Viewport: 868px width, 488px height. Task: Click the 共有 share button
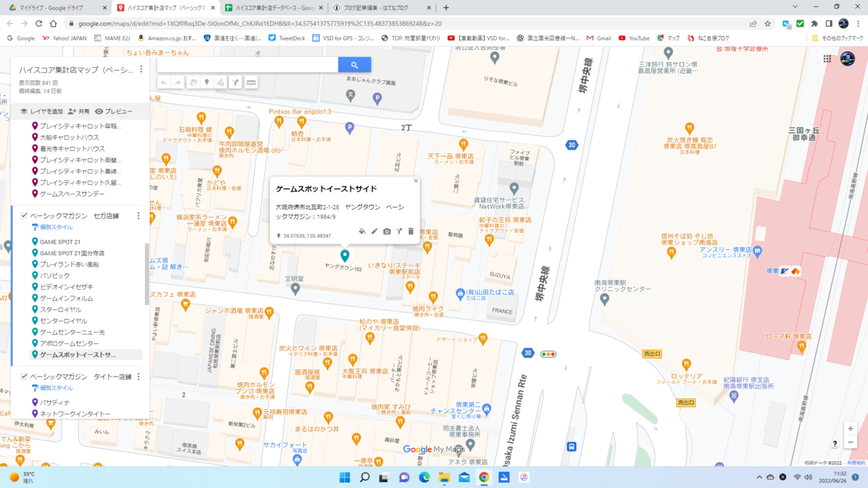coord(79,111)
